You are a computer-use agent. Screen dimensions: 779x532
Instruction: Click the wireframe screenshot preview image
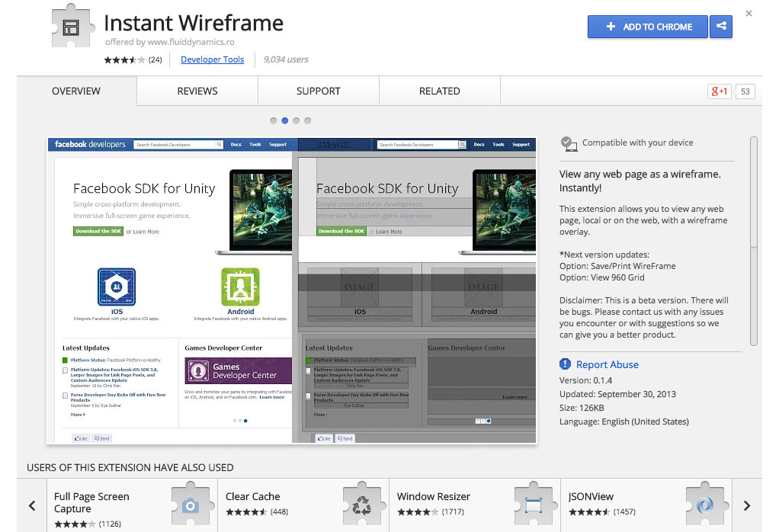point(292,290)
